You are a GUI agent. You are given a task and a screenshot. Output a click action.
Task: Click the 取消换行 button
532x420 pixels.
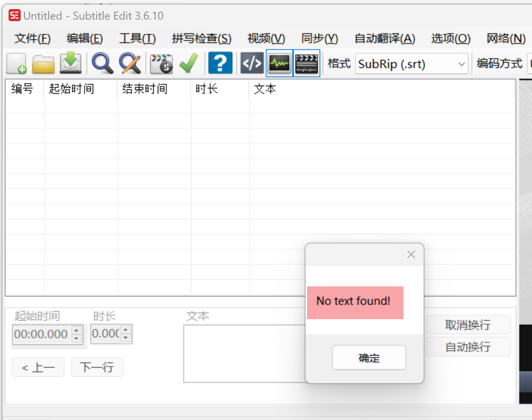468,325
